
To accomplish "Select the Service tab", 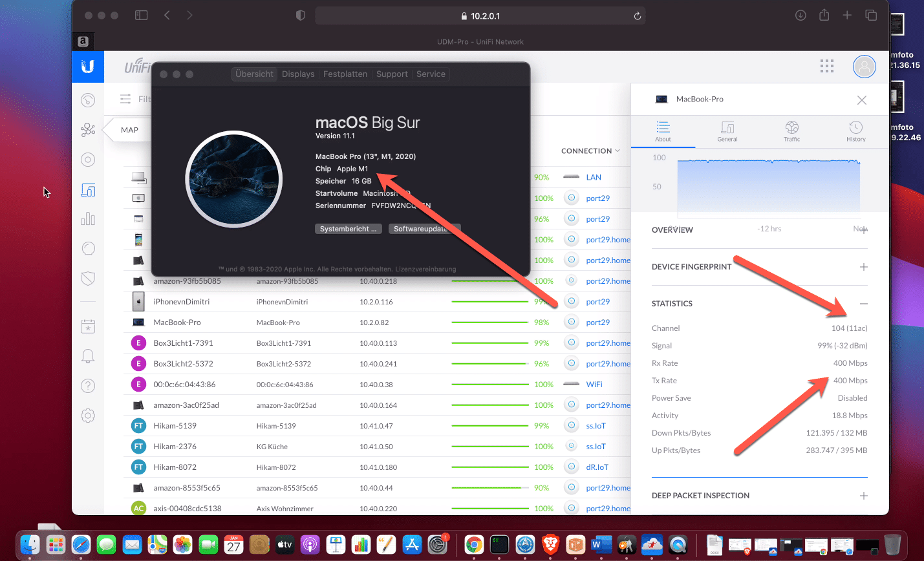I will tap(431, 74).
